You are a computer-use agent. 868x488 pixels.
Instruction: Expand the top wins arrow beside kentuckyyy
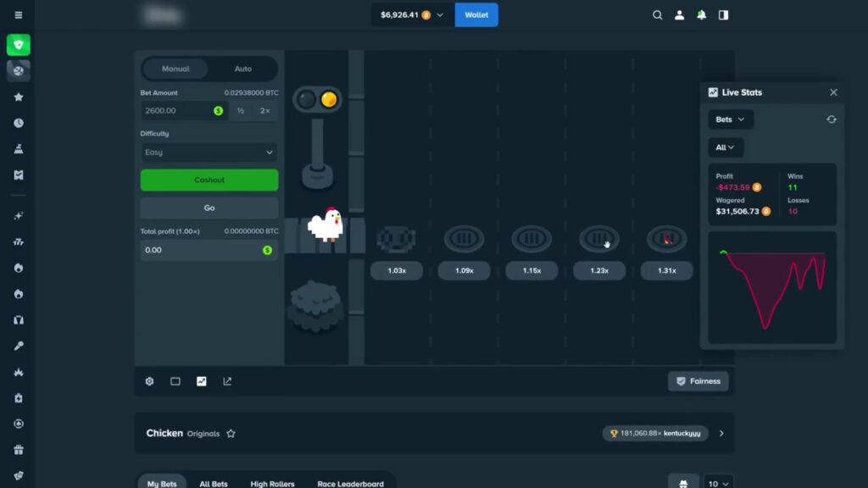click(721, 433)
